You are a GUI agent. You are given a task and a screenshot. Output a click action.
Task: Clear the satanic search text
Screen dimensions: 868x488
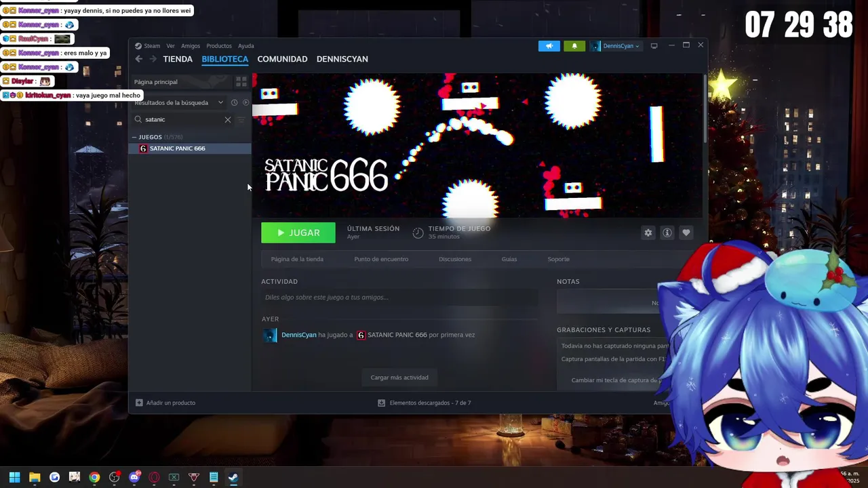(x=228, y=119)
